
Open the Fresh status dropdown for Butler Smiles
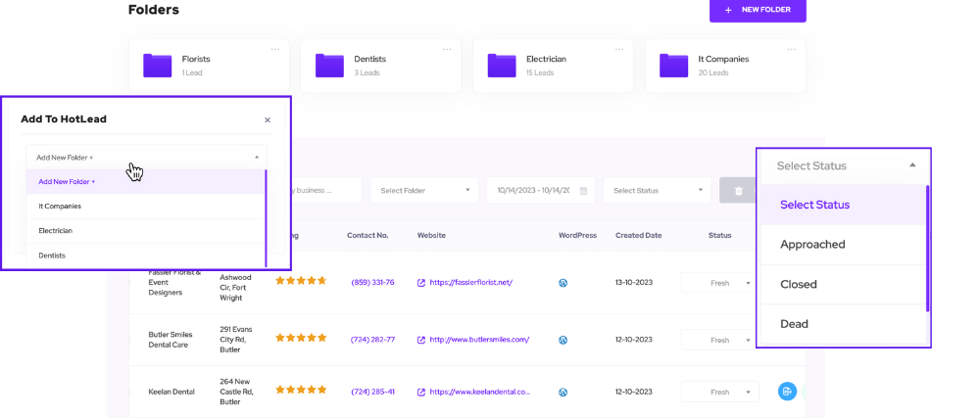719,340
